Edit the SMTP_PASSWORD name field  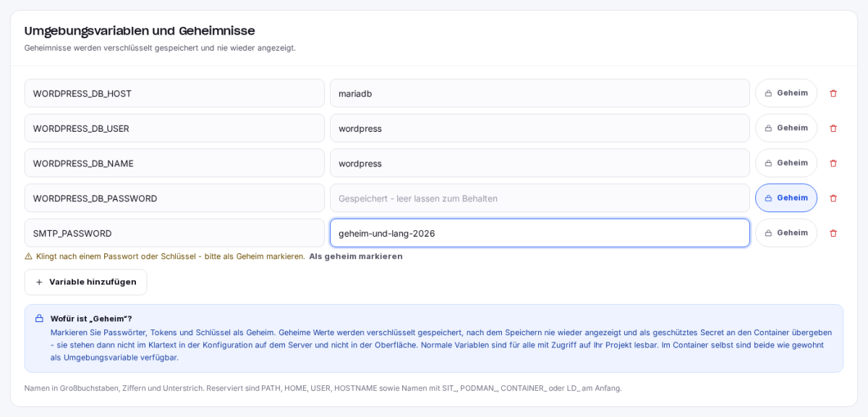pyautogui.click(x=174, y=233)
